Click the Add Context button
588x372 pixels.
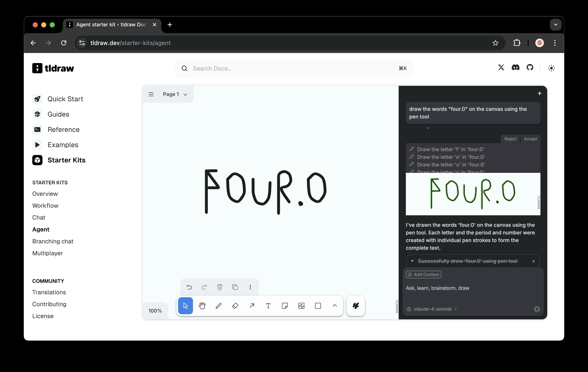423,274
